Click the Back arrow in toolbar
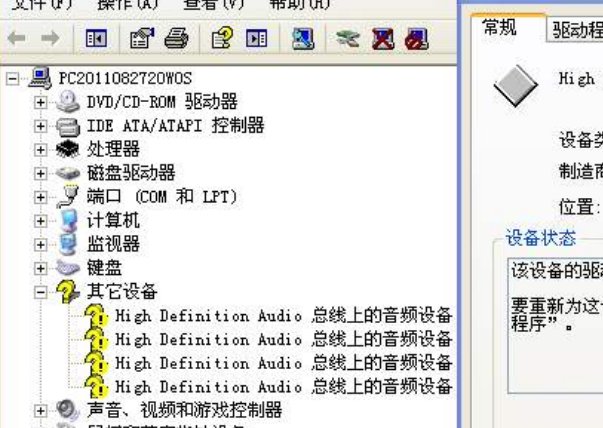603x428 pixels. [x=18, y=39]
